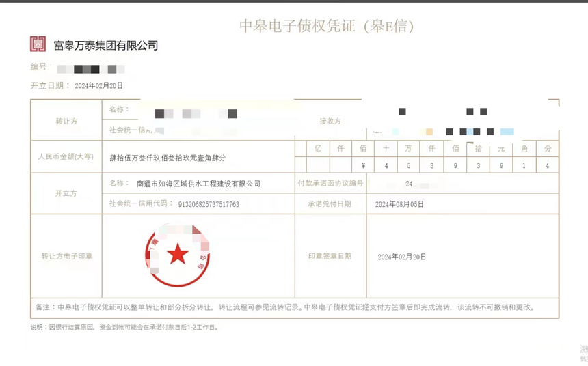Select the 说明 note about bank settlement
The width and height of the screenshot is (588, 366).
[124, 327]
